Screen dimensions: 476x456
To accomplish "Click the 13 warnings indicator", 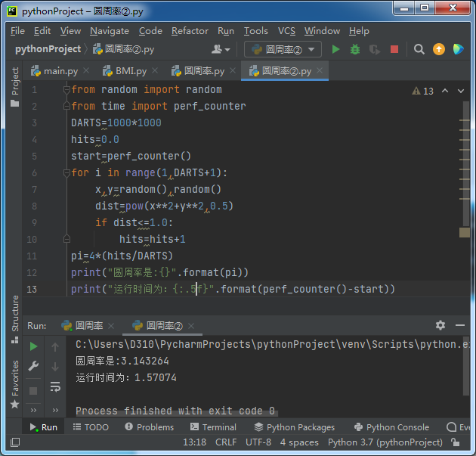I will tap(422, 91).
